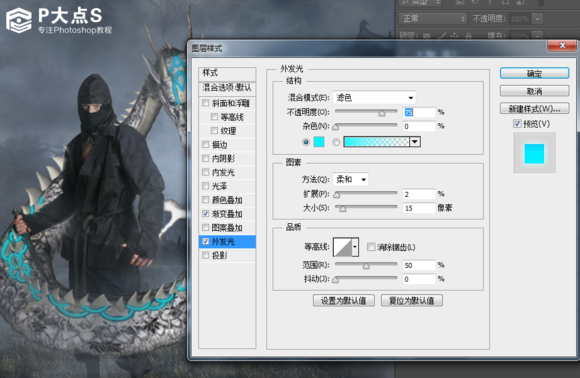This screenshot has width=580, height=378.
Task: Click the 扩展 slider
Action: tap(366, 194)
